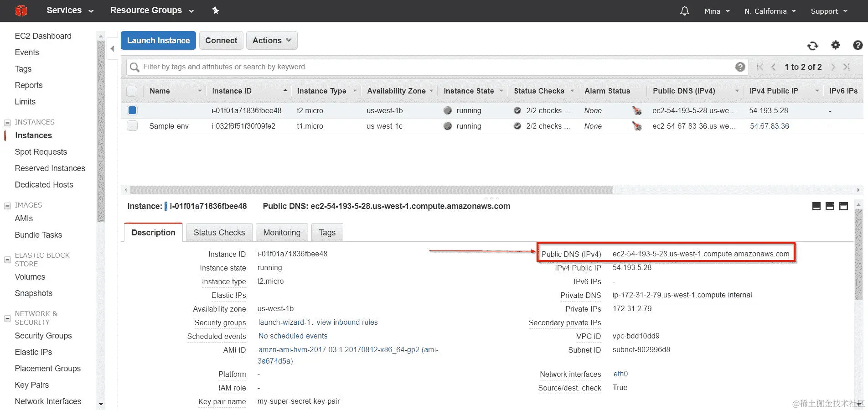The width and height of the screenshot is (868, 411).
Task: Open the Mina account menu
Action: [x=717, y=11]
